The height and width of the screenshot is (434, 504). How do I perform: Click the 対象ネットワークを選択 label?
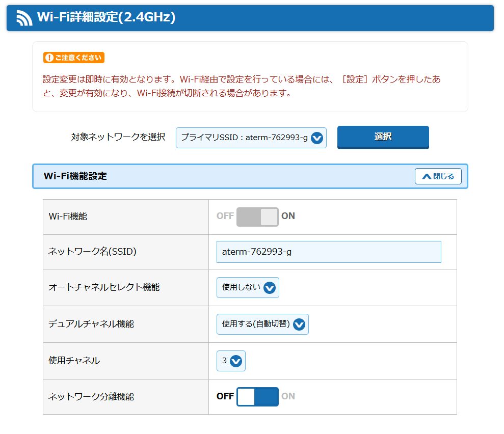click(118, 137)
